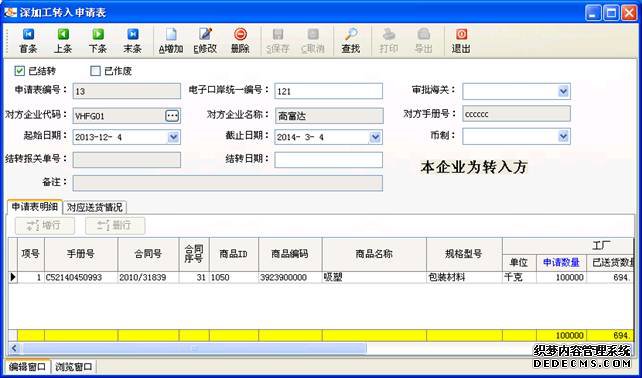Image resolution: width=642 pixels, height=378 pixels.
Task: Click the 电子口岸统一编号 field with 121
Action: (328, 91)
